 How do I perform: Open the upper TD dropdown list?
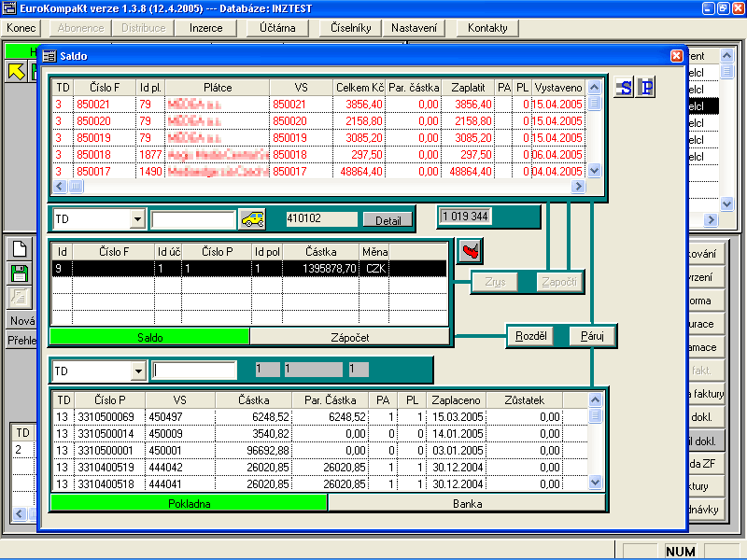[x=137, y=219]
